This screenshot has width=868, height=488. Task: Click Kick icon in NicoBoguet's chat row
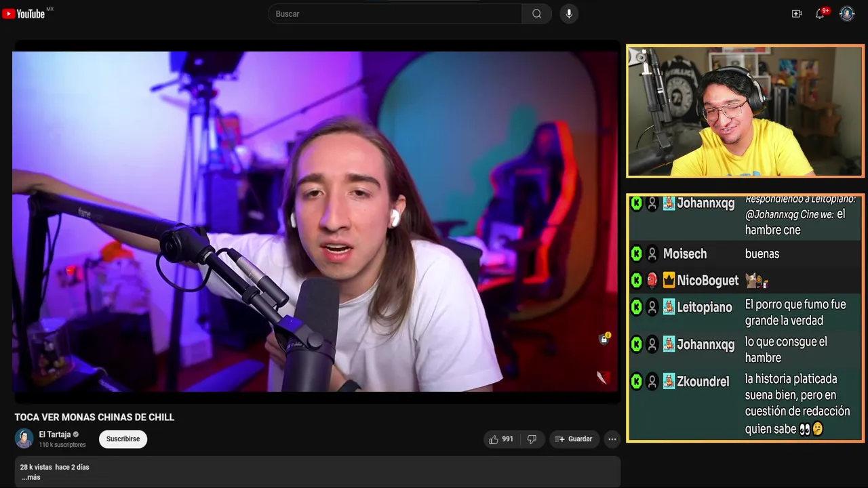coord(636,281)
